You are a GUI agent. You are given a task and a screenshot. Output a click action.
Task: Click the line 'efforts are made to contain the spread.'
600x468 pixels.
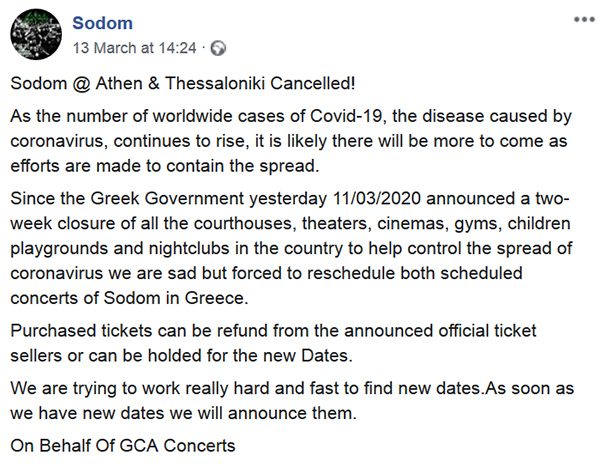(x=165, y=166)
